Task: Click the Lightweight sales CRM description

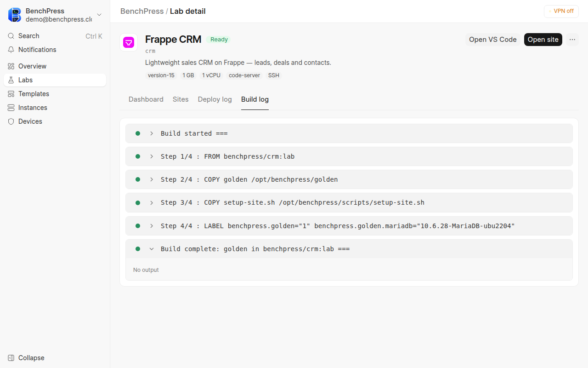Action: click(x=238, y=63)
